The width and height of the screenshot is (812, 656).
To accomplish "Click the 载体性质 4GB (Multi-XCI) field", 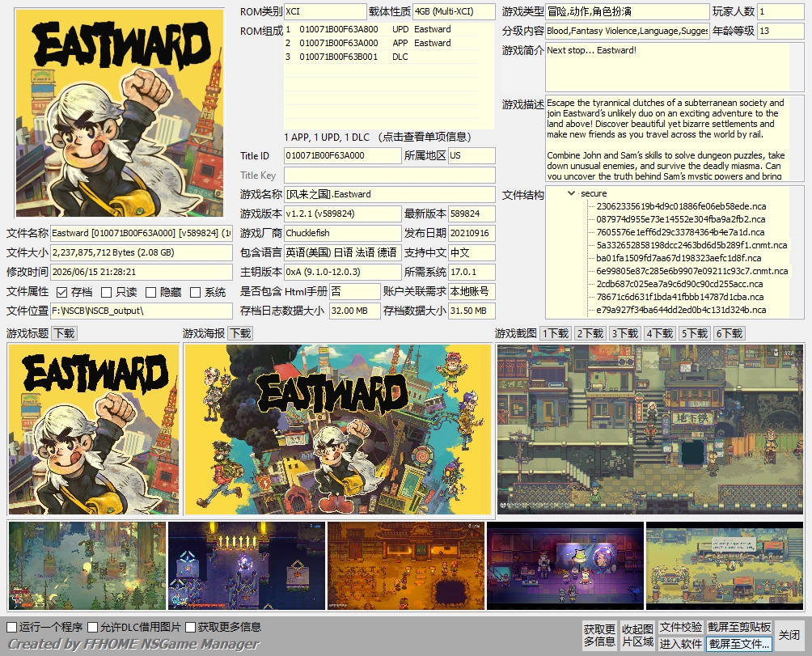I will coord(455,11).
